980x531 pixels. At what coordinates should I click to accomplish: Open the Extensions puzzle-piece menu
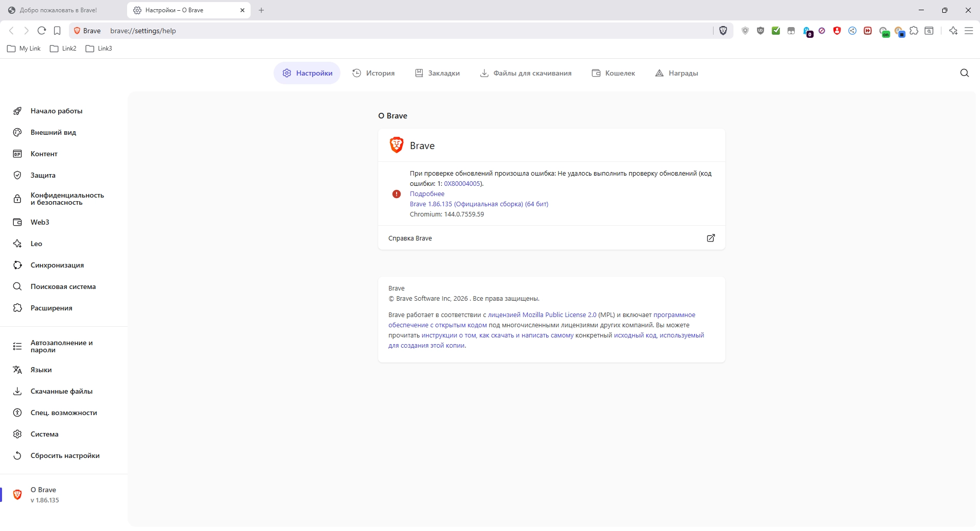914,31
